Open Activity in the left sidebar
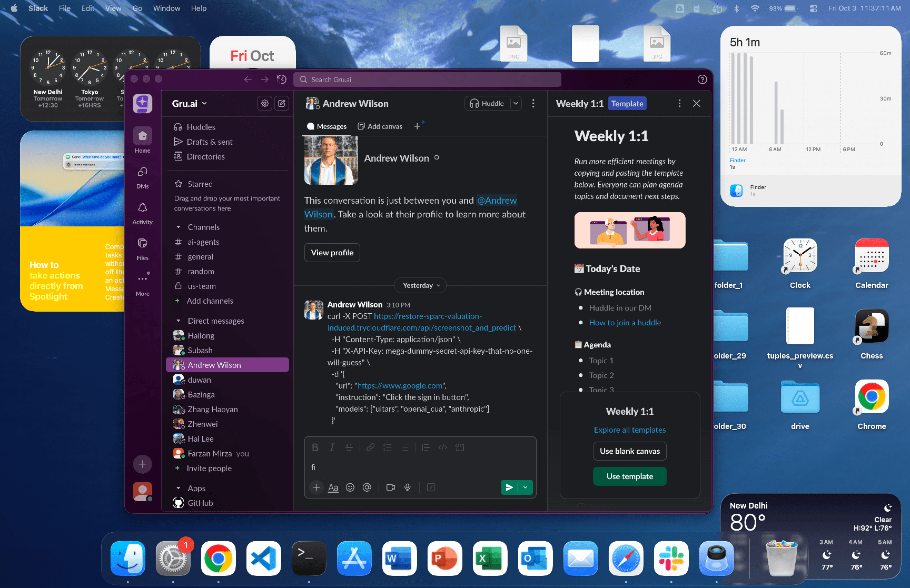The height and width of the screenshot is (588, 910). click(142, 213)
